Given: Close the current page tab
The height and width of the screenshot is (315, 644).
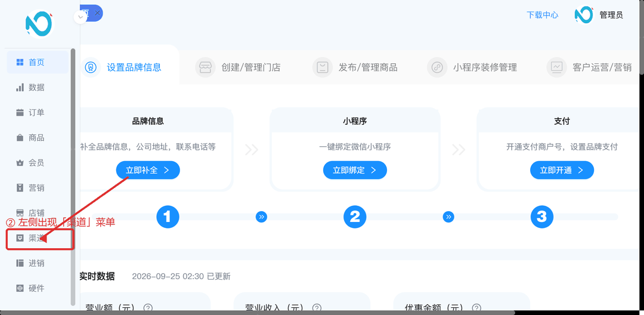Looking at the screenshot, I should pos(97,13).
